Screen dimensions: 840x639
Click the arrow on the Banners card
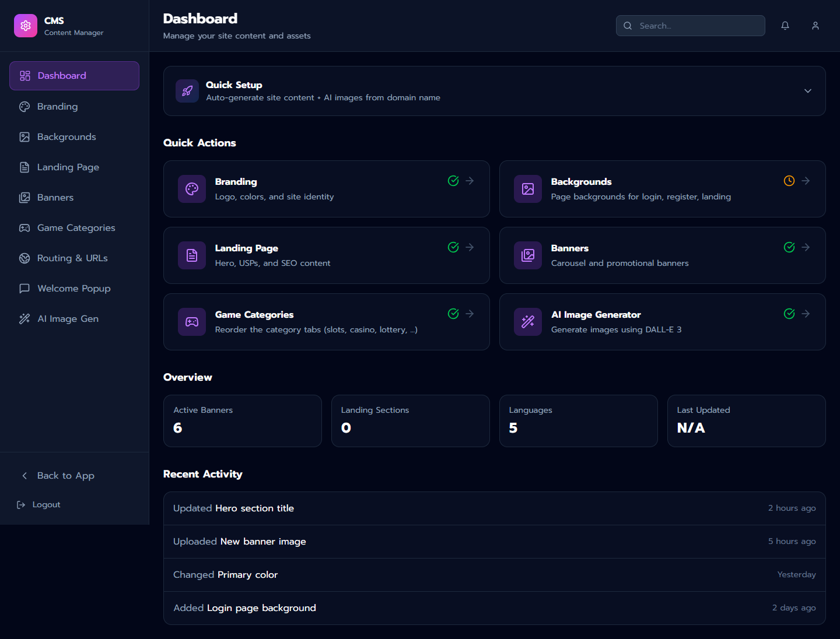pos(806,247)
